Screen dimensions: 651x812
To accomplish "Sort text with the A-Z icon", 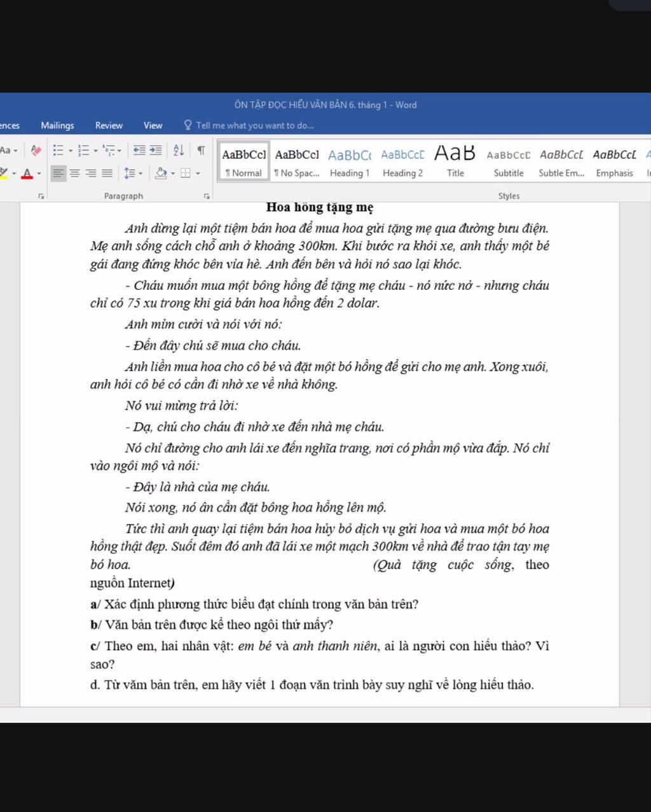I will point(179,150).
